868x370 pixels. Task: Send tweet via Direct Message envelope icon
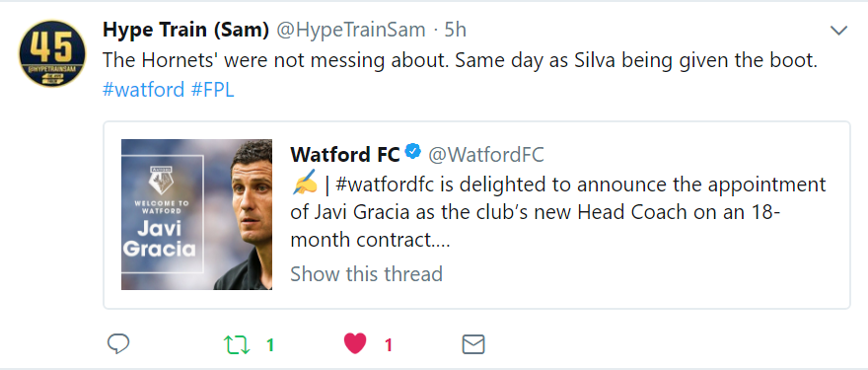click(473, 344)
